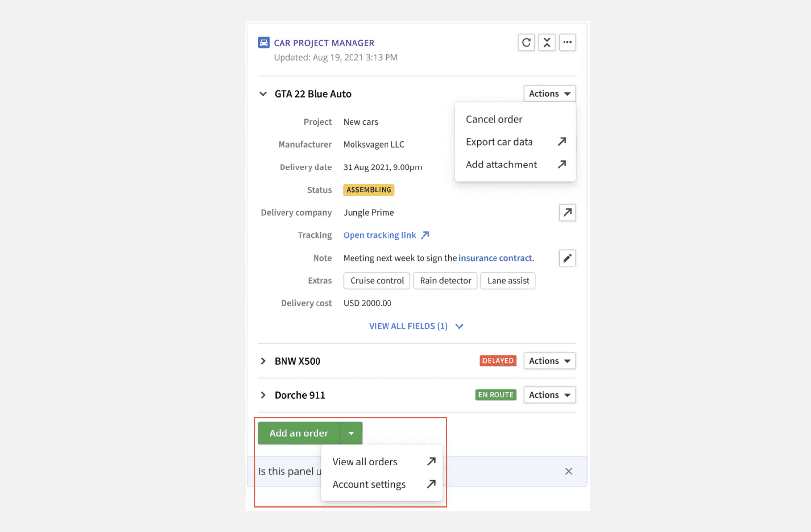Click the arrow icon beside Export car data
Screen dimensions: 811x532
(562, 142)
